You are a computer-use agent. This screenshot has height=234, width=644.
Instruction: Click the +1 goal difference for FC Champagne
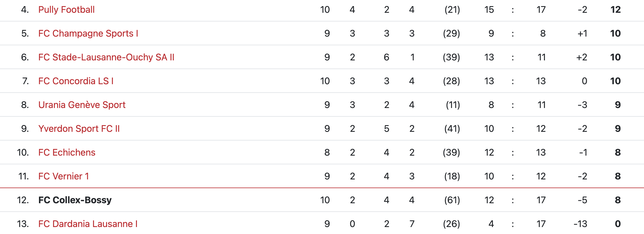click(x=582, y=33)
